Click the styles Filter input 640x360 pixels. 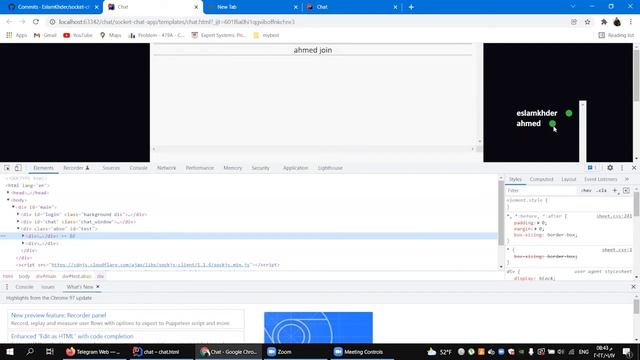click(541, 191)
